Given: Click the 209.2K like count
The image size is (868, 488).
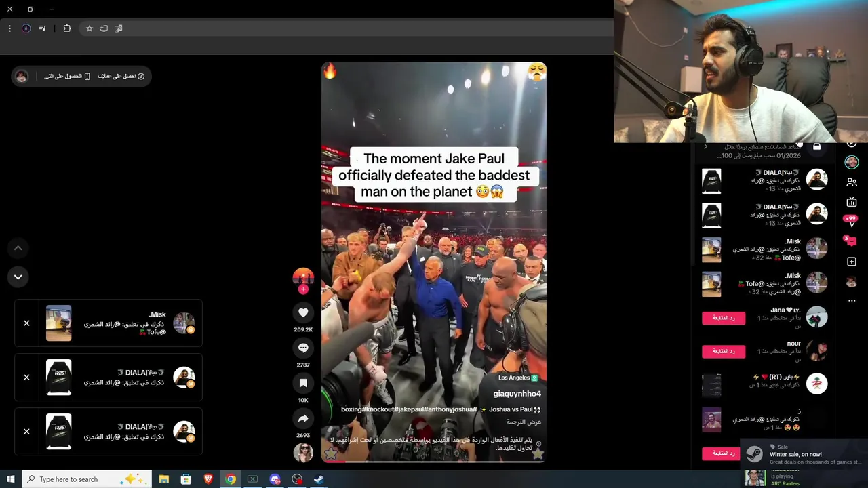Looking at the screenshot, I should 303,329.
